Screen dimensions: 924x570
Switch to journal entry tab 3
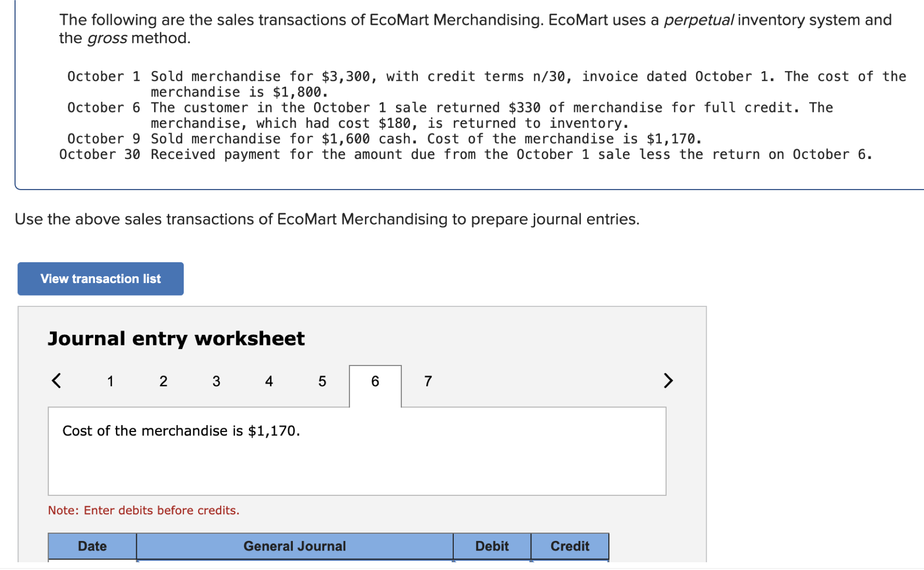216,381
